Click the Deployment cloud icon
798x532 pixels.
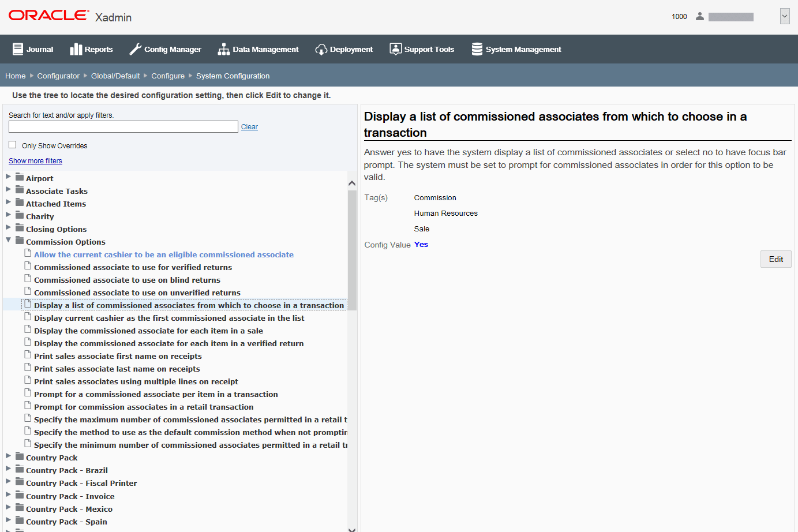coord(321,49)
